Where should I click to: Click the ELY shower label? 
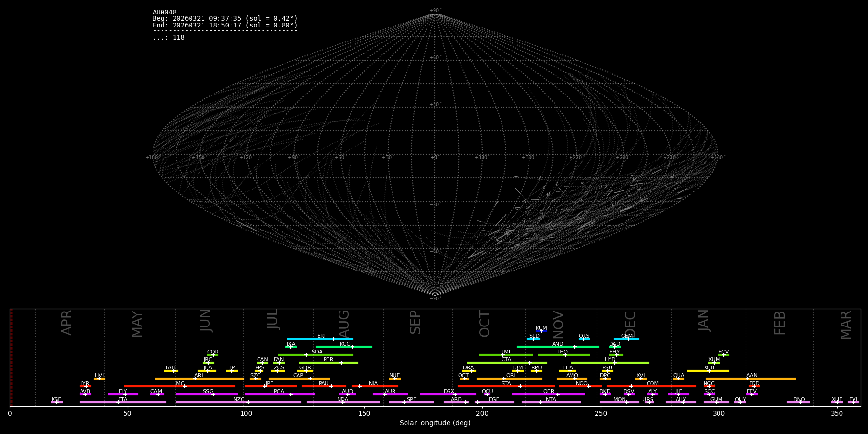pos(123,392)
